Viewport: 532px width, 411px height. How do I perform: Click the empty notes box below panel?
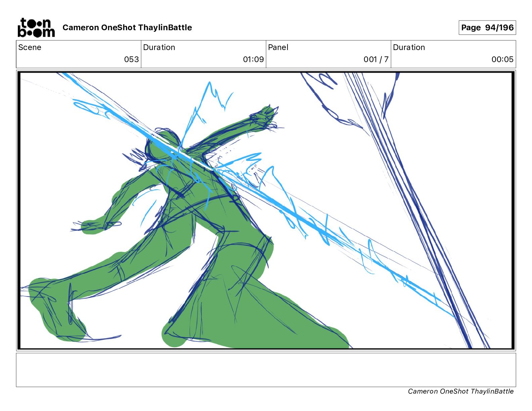(x=266, y=370)
